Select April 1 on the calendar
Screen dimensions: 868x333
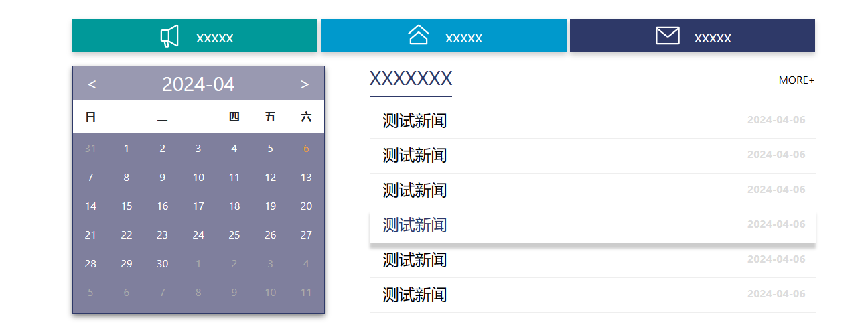point(127,149)
